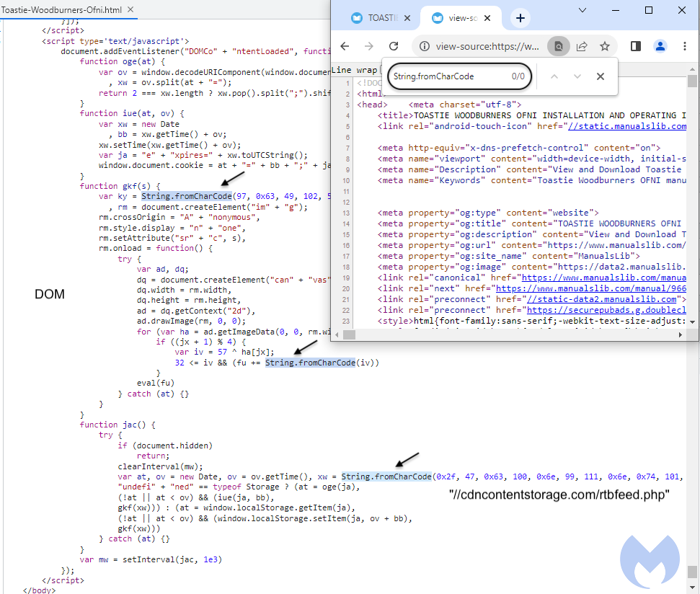Click the editor's scroll down arrow

(692, 588)
